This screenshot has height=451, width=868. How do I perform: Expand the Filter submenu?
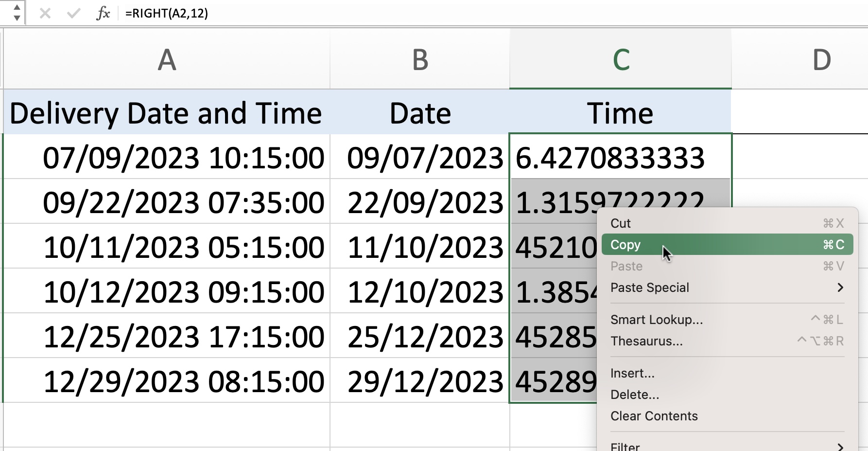(x=727, y=446)
